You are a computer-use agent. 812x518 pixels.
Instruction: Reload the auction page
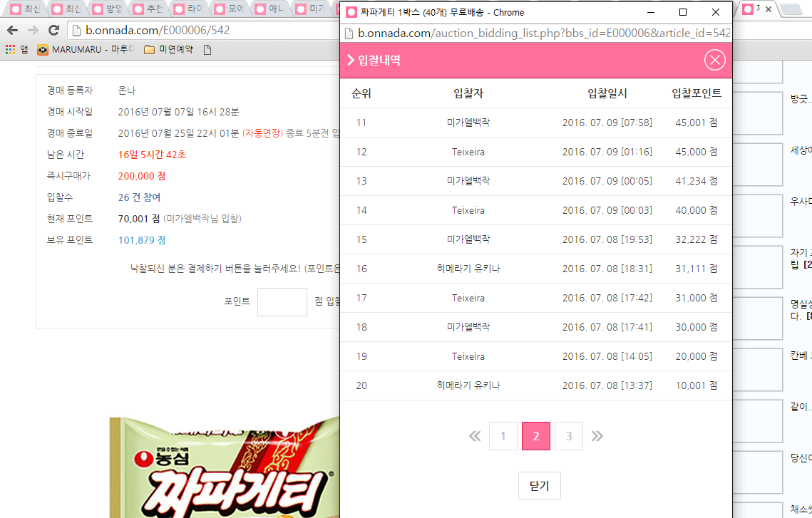coord(53,30)
